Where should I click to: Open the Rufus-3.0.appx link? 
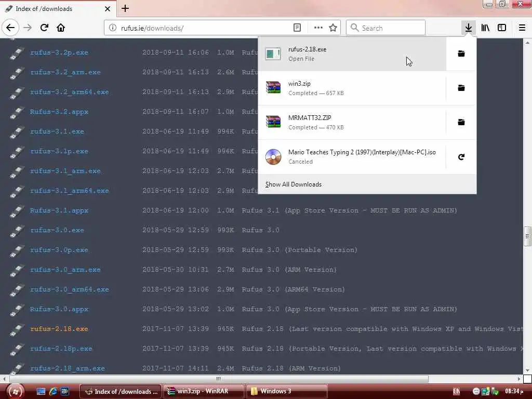pos(59,309)
